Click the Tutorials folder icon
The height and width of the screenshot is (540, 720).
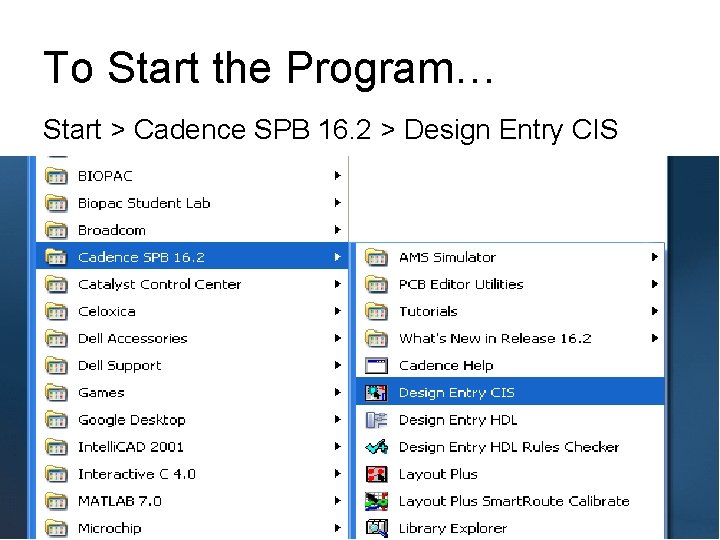(x=376, y=311)
